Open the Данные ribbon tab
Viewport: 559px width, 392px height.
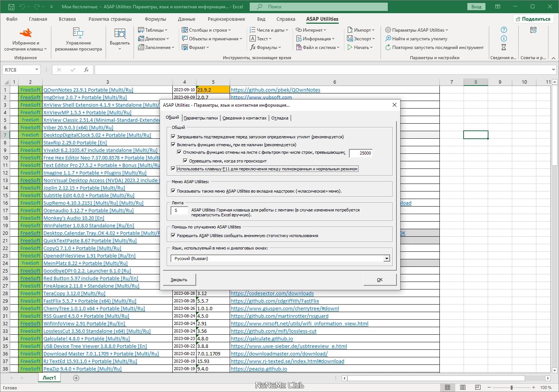pos(186,19)
